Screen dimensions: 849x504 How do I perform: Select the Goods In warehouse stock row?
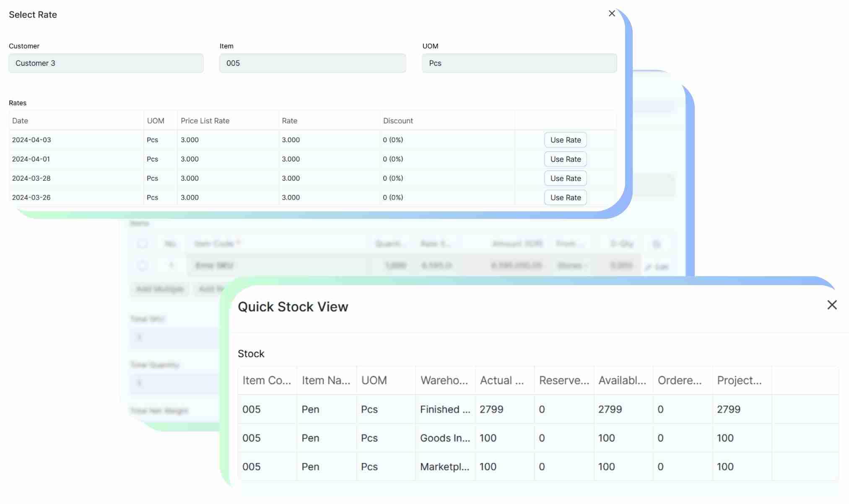445,438
